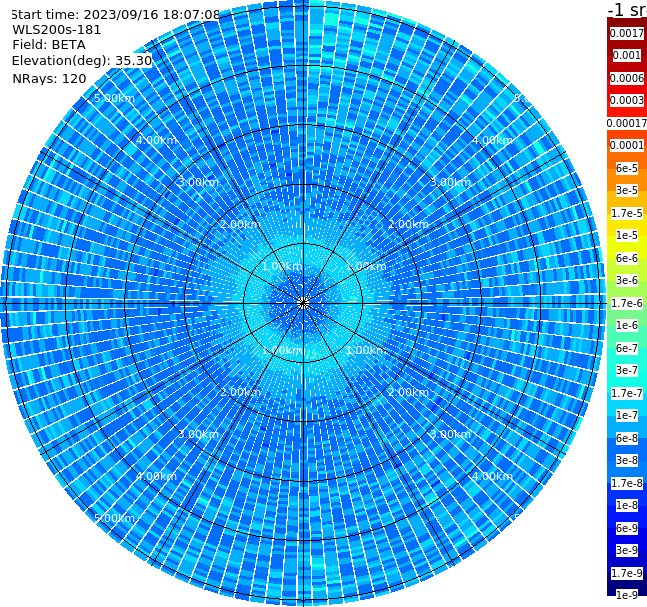647x607 pixels.
Task: Select the southwest 1.00km range ring label
Action: (x=282, y=350)
